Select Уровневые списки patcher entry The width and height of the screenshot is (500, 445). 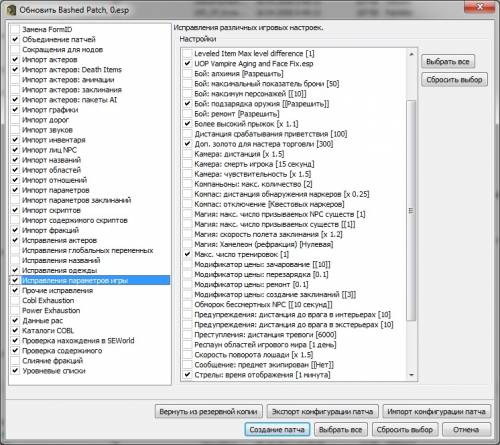click(x=54, y=371)
